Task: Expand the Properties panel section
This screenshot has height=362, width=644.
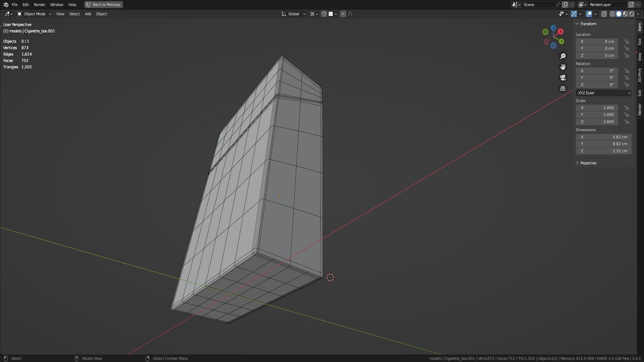Action: point(588,163)
